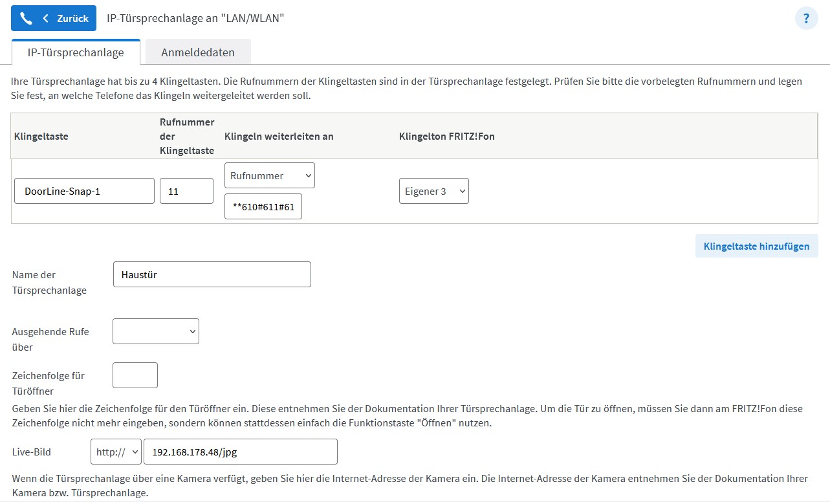Click the Live-Bild camera address field

(x=240, y=452)
